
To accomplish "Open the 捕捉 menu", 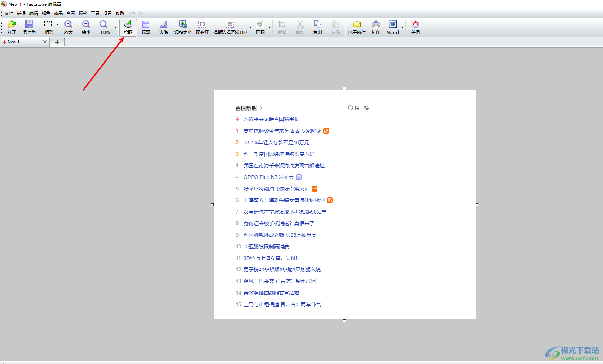I will 21,13.
